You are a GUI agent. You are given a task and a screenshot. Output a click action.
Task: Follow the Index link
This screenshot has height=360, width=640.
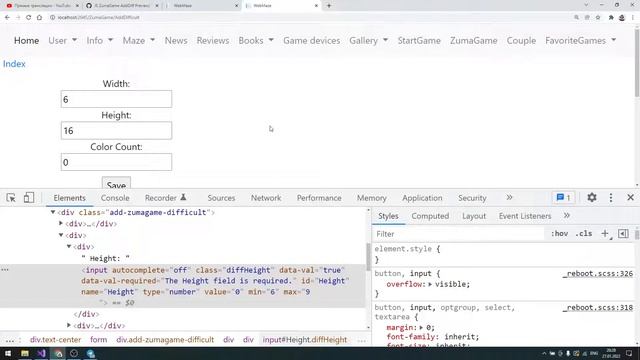[14, 64]
